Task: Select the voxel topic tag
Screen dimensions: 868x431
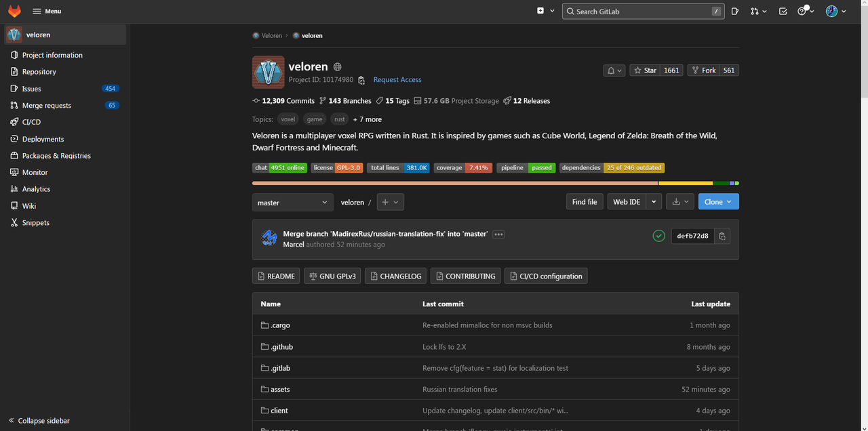Action: point(288,119)
